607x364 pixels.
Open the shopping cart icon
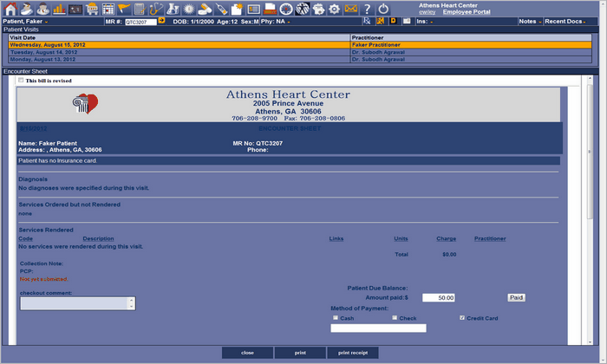pos(92,9)
